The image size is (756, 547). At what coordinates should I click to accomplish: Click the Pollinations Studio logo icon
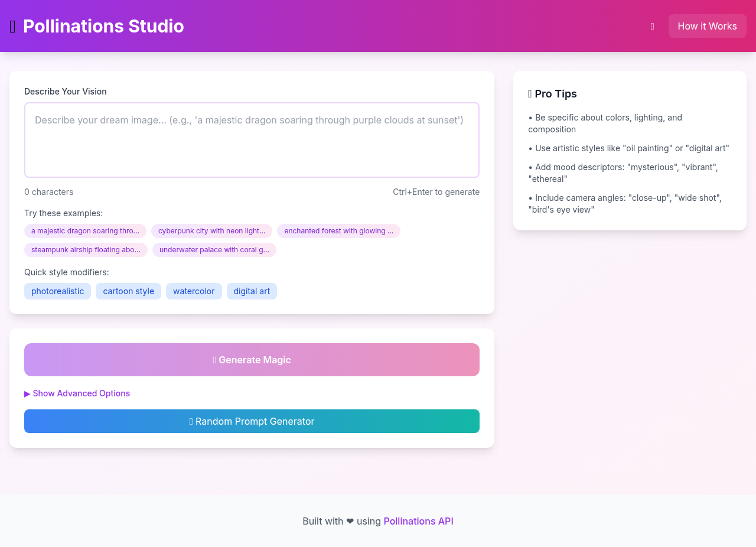(x=11, y=25)
